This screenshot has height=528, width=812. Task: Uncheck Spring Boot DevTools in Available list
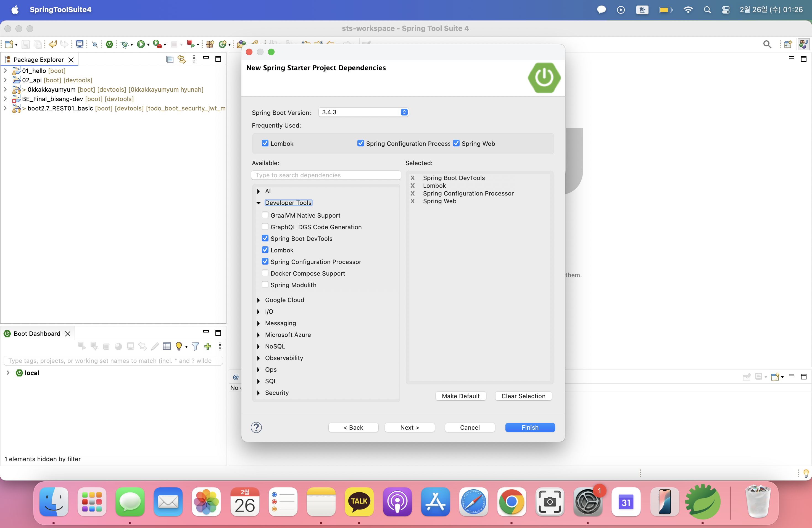tap(265, 238)
